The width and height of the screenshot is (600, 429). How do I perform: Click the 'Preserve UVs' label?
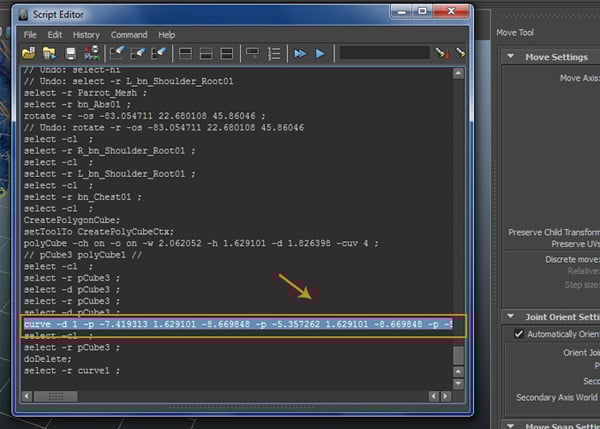pyautogui.click(x=575, y=244)
